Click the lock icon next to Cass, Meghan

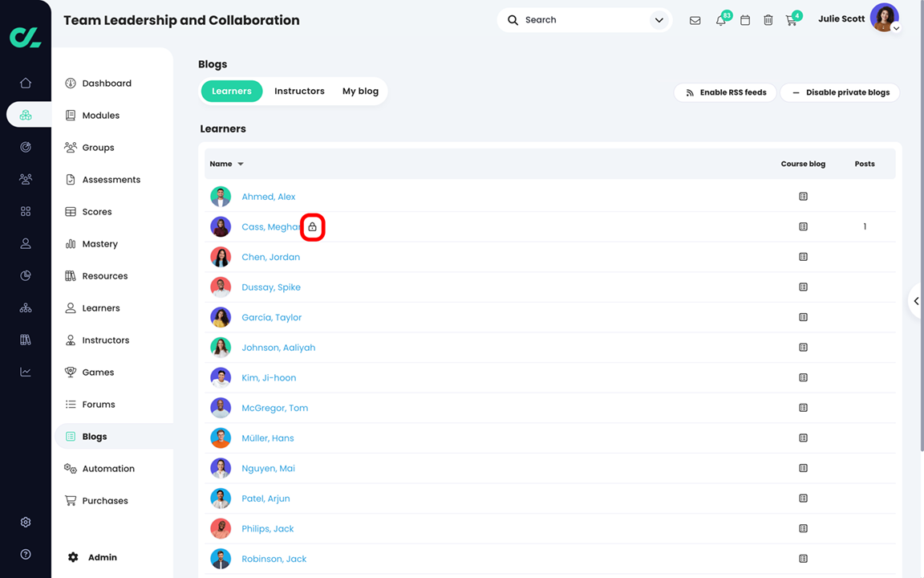click(312, 227)
